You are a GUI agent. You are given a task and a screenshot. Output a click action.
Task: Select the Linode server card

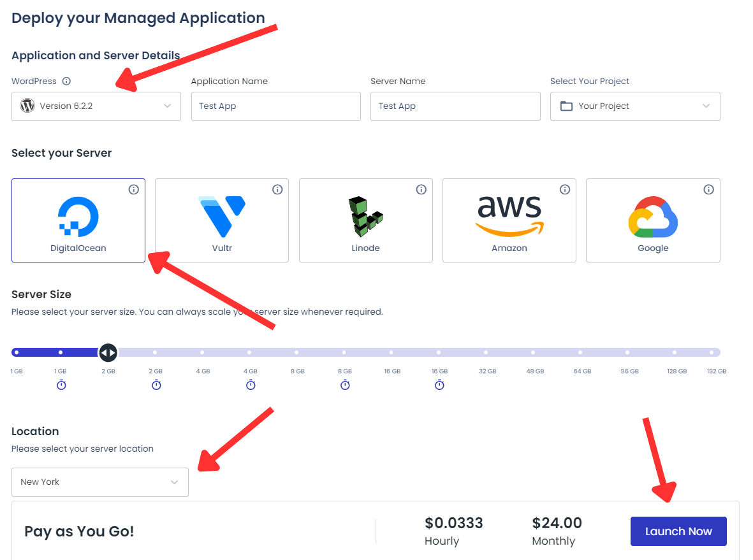pos(366,220)
